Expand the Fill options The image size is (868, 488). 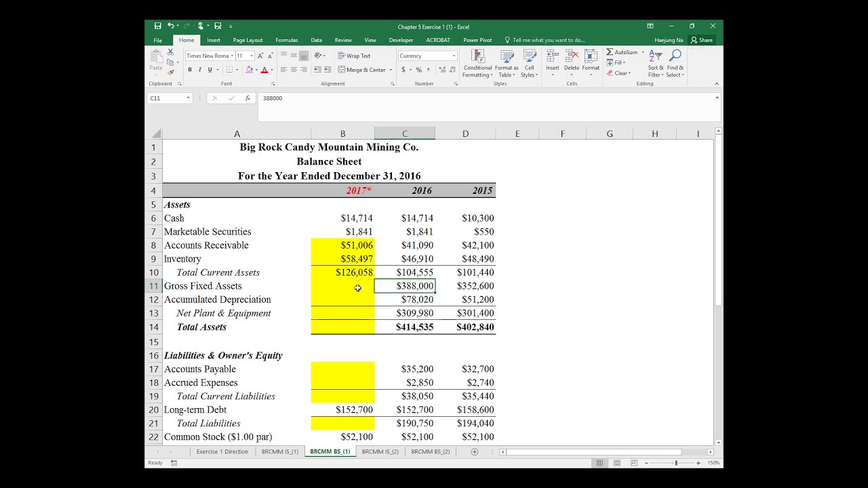pyautogui.click(x=616, y=62)
